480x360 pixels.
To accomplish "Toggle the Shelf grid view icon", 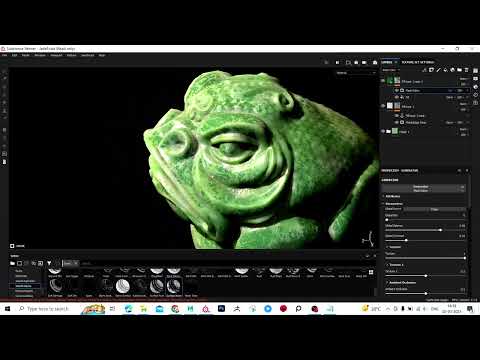I will [x=371, y=272].
